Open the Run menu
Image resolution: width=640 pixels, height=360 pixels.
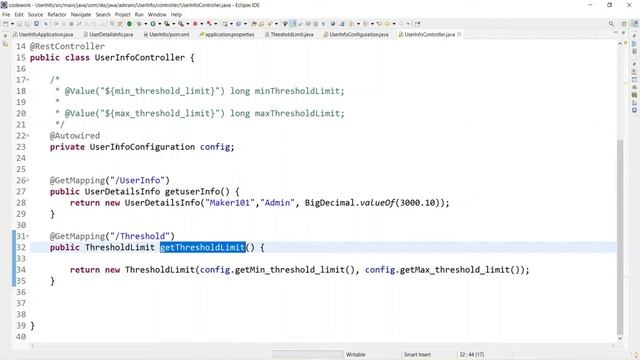[x=139, y=14]
